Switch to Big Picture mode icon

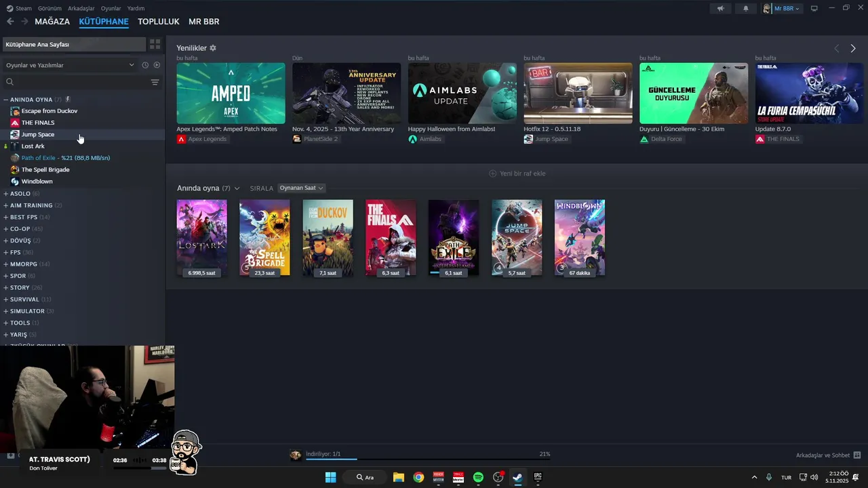pos(814,8)
